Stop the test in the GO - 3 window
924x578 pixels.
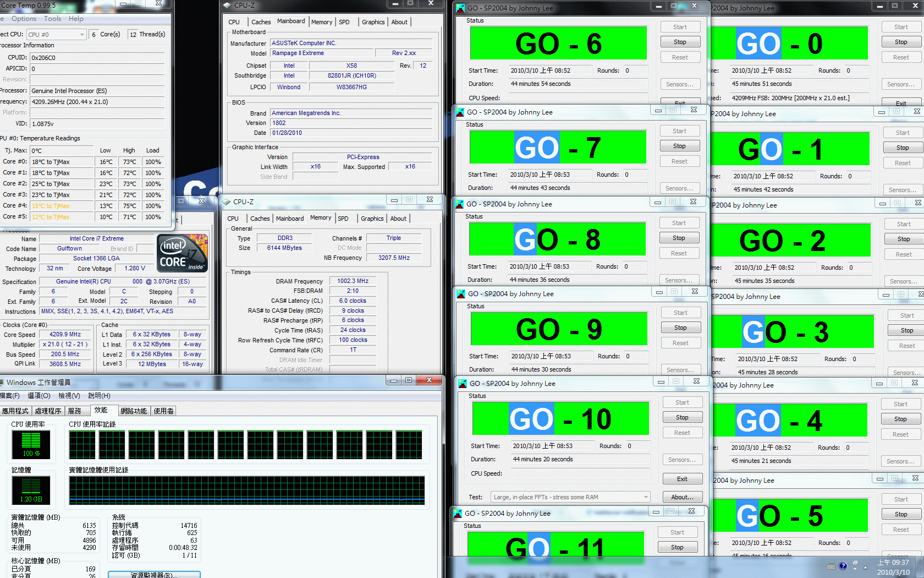tap(906, 331)
